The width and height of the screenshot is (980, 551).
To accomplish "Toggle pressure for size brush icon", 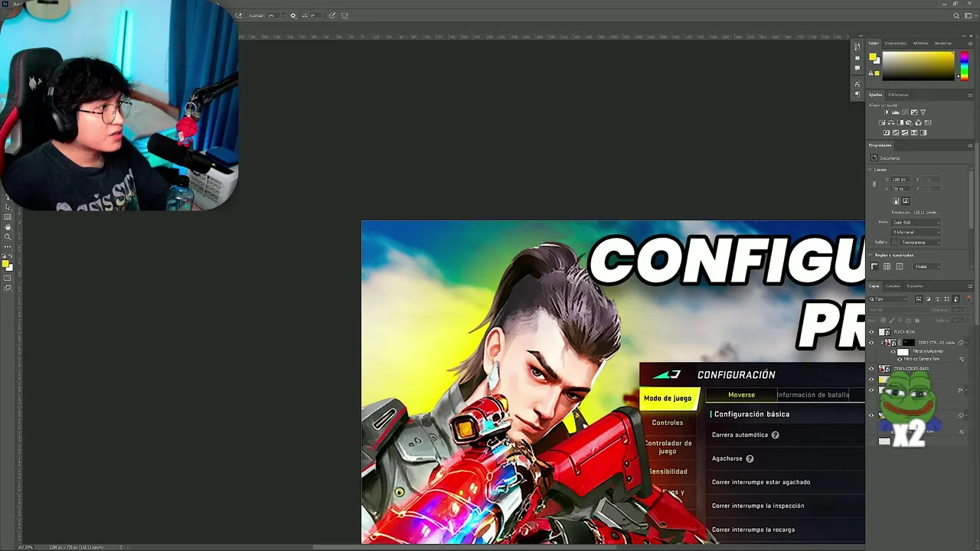I will [332, 15].
